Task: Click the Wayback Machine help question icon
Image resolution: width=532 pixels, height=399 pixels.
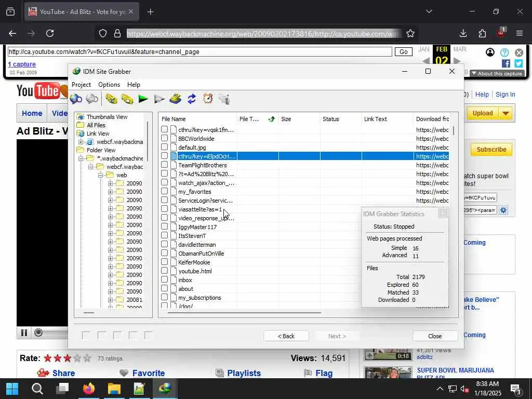Action: (504, 52)
